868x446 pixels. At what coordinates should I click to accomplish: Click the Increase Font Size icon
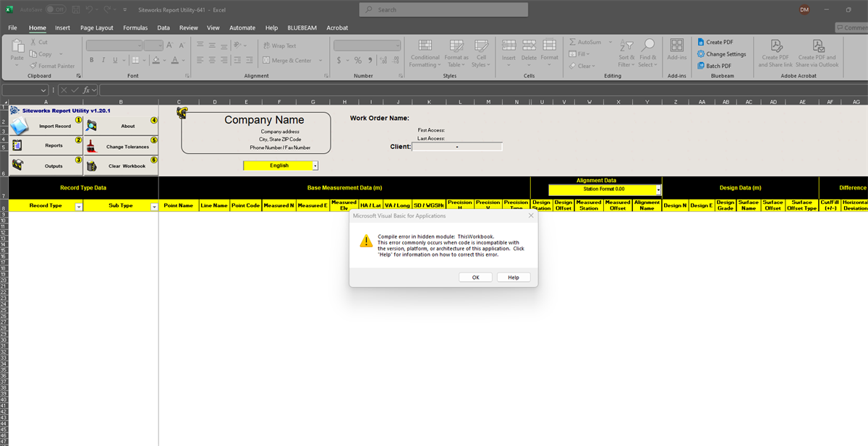pyautogui.click(x=171, y=46)
